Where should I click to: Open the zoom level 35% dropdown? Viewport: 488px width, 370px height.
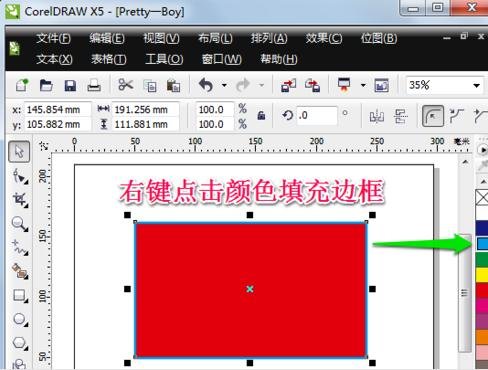click(477, 85)
